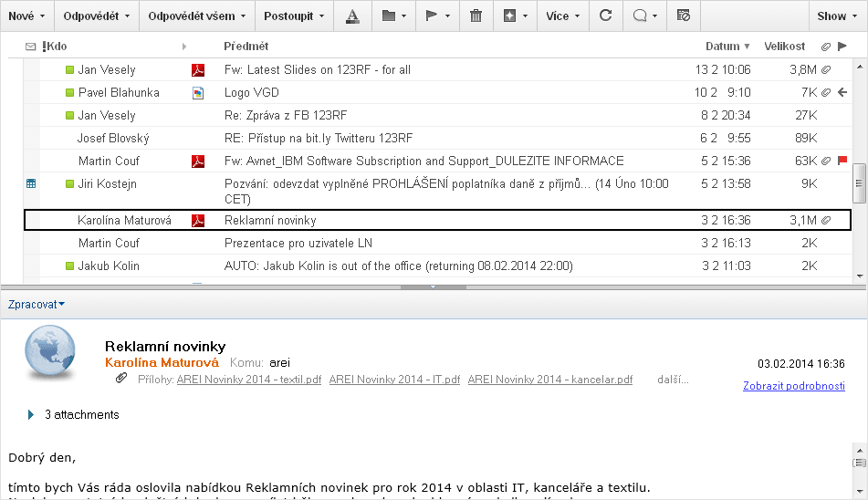
Task: Click the calendar-blocked icon in toolbar
Action: [x=684, y=16]
